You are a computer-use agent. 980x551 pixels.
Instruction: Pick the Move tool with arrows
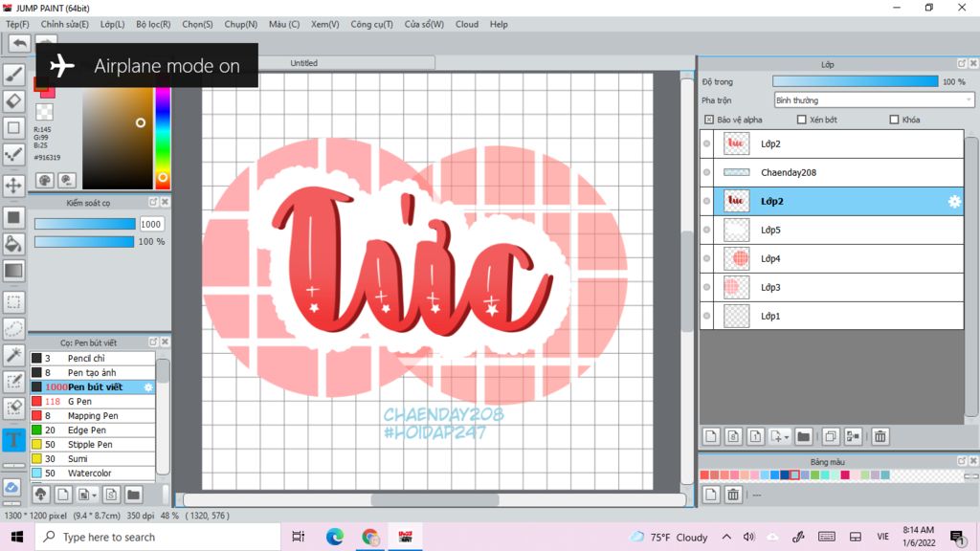pos(13,186)
